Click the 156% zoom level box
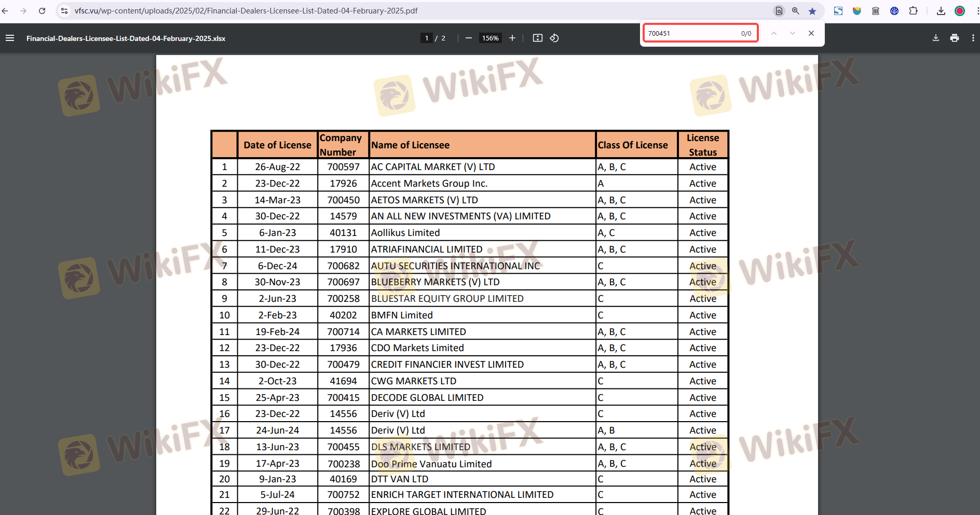The width and height of the screenshot is (980, 515). 490,38
